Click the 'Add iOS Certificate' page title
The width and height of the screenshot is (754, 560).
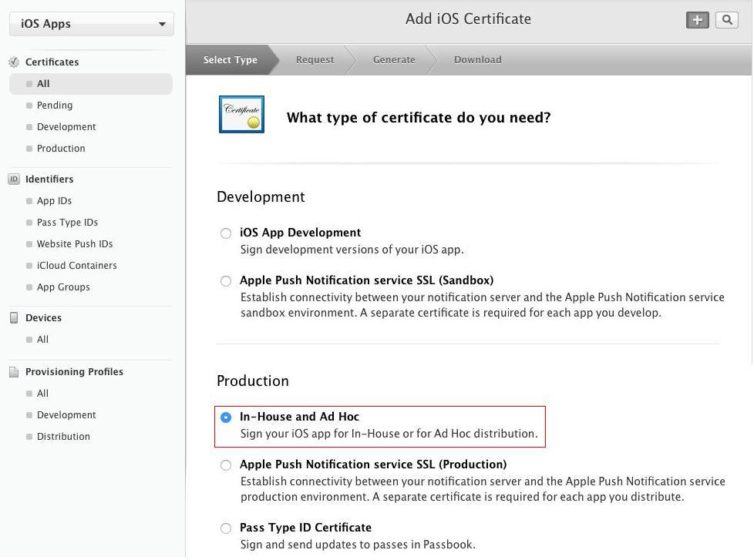click(469, 18)
